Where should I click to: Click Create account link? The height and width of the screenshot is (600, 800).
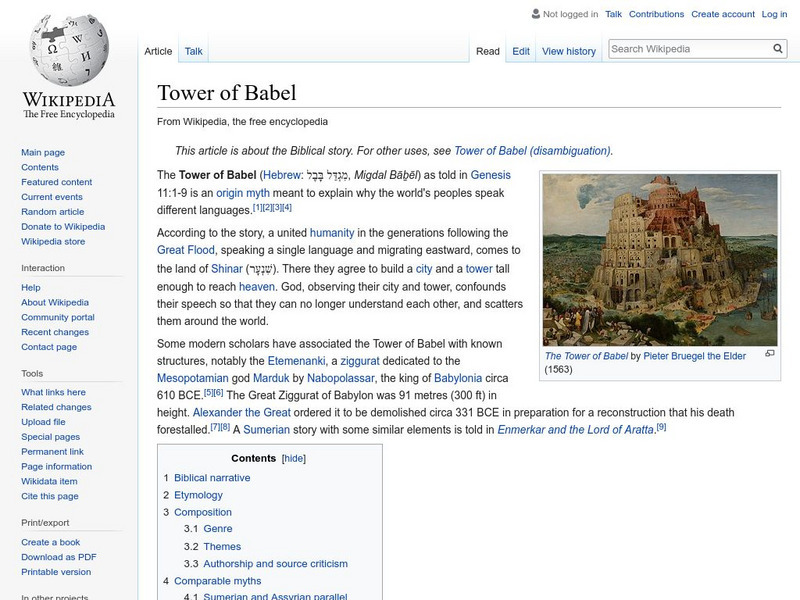(x=723, y=14)
